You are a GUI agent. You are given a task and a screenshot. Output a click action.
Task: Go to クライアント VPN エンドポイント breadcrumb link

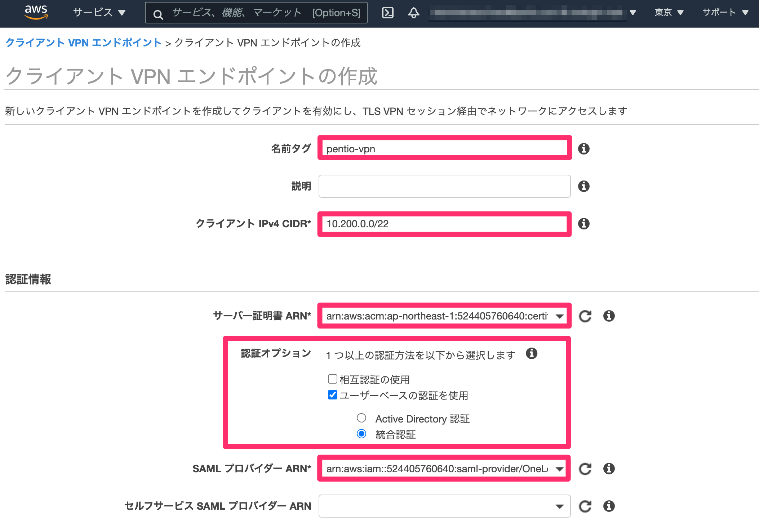[x=83, y=43]
